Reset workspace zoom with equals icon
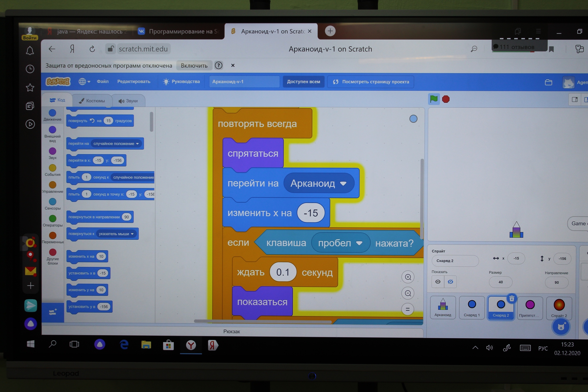588x392 pixels. point(407,310)
